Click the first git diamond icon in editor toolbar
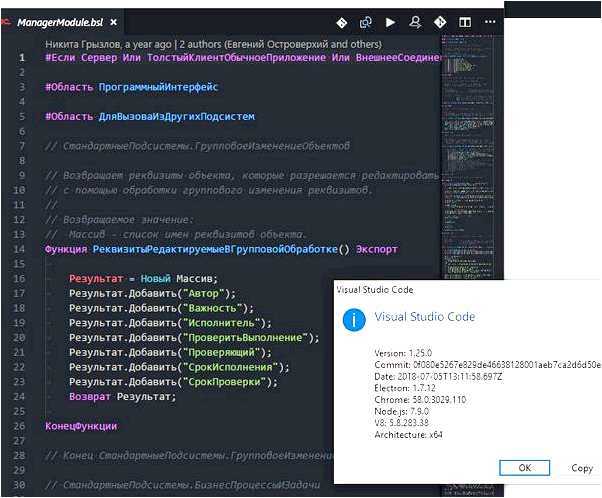This screenshot has width=602, height=498. click(x=341, y=23)
